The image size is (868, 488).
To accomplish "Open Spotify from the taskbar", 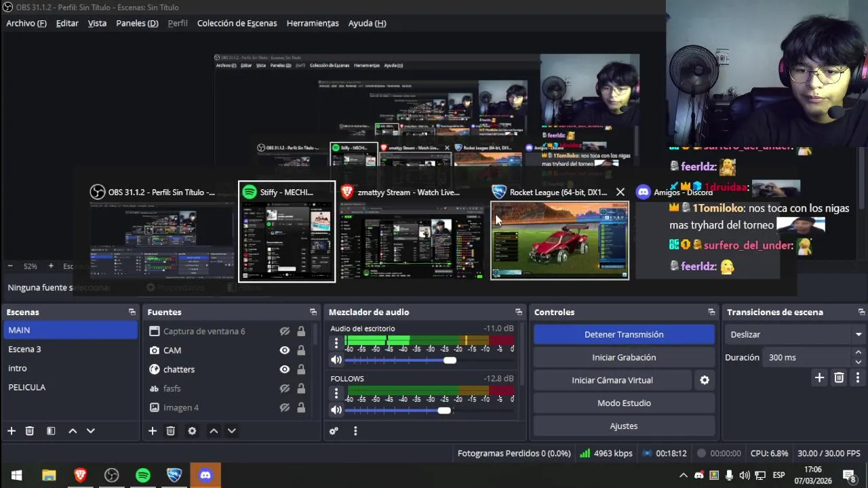I will pyautogui.click(x=143, y=475).
